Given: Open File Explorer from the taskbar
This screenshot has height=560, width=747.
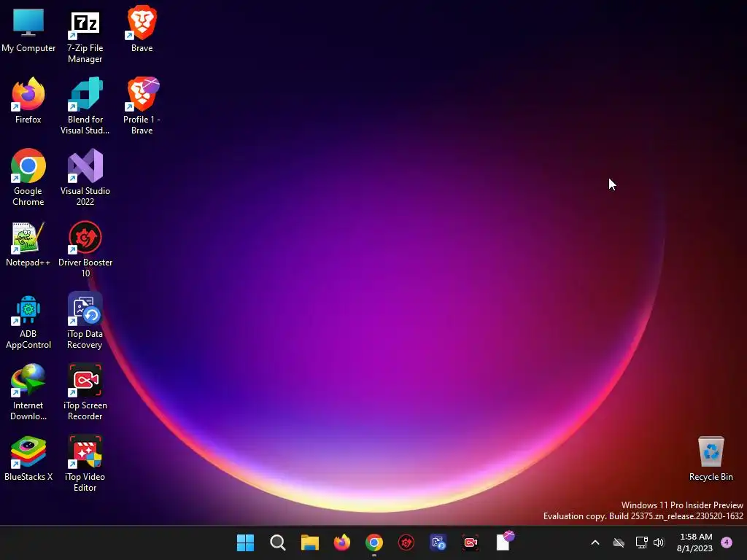Looking at the screenshot, I should pyautogui.click(x=309, y=542).
